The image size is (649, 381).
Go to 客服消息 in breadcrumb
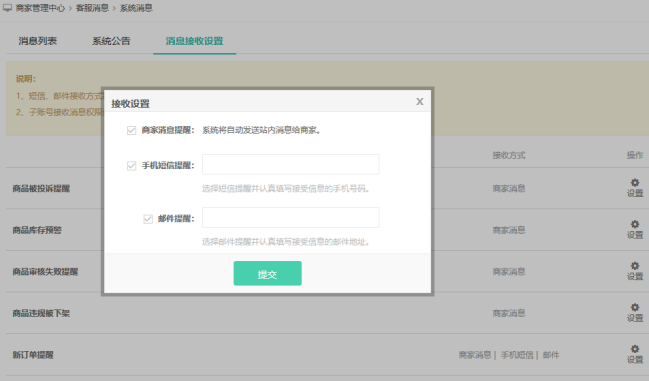click(x=92, y=8)
